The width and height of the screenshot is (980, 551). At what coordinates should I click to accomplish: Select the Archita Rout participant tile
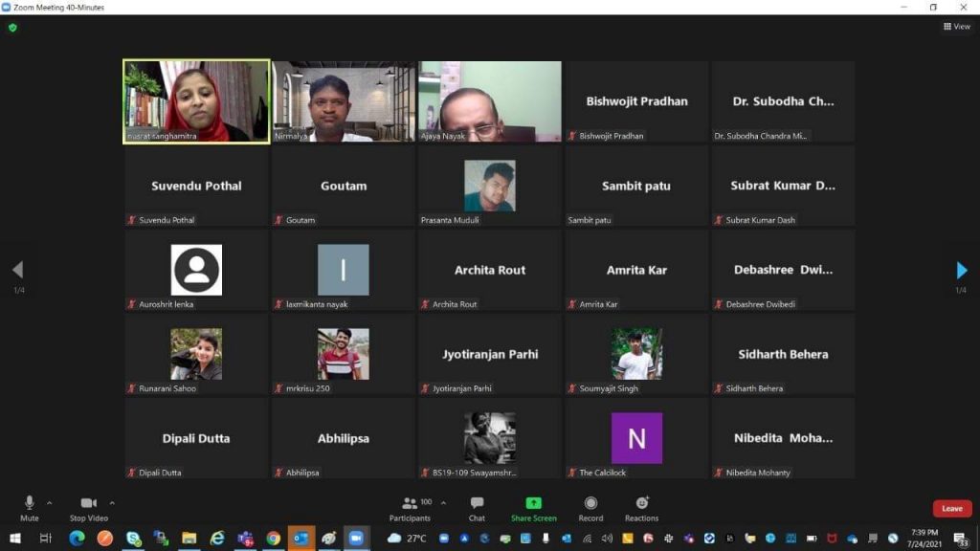click(490, 270)
